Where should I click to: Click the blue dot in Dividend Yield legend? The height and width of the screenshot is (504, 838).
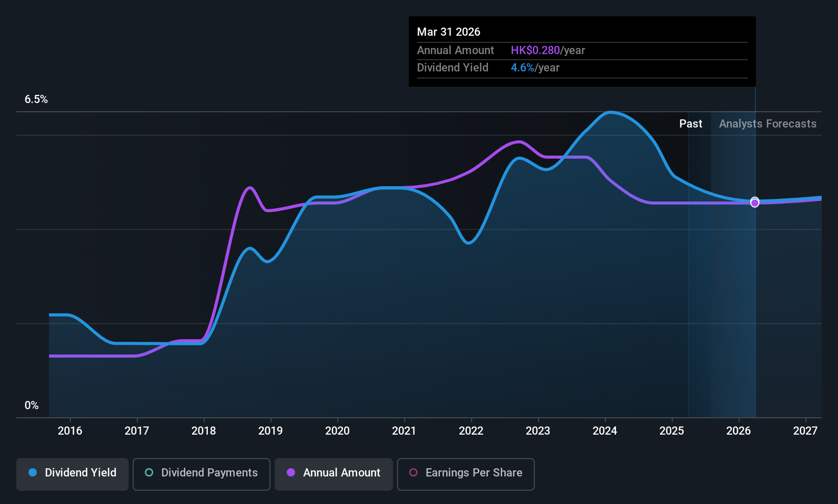(33, 473)
